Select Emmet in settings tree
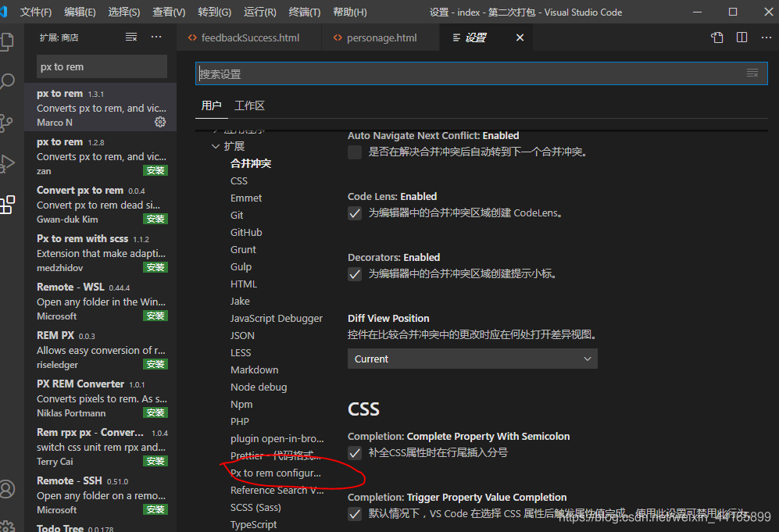Screen dimensions: 779x532 (246, 198)
